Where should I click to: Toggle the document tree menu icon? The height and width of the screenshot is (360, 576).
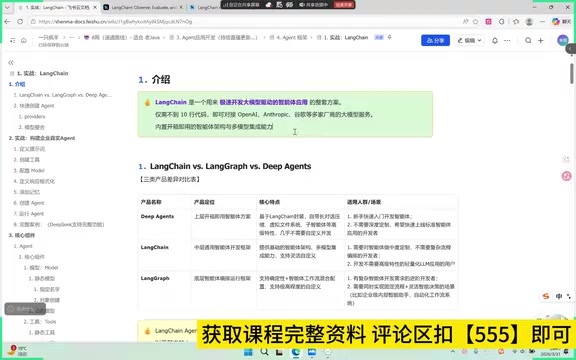[x=12, y=40]
